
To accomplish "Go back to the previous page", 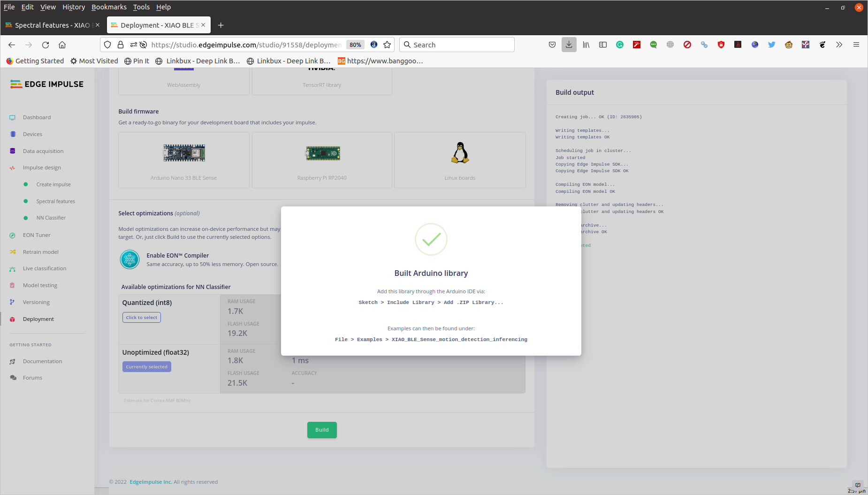I will (x=12, y=45).
